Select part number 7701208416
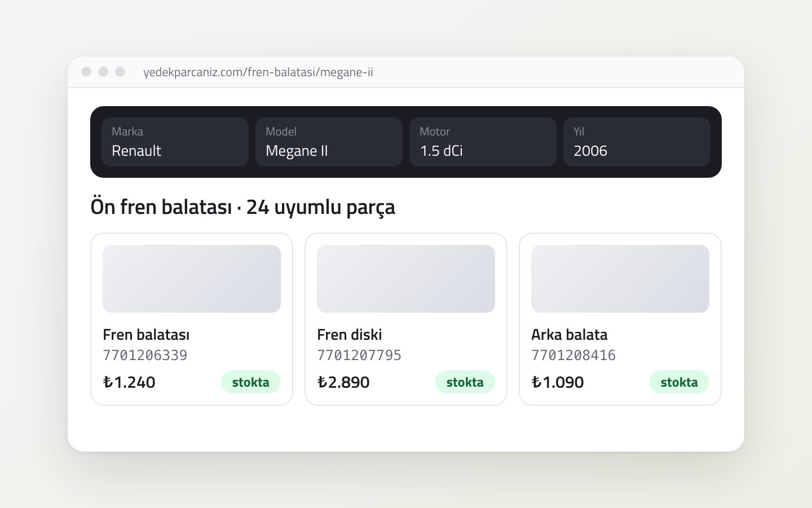Screen dimensions: 812x508 coord(573,355)
